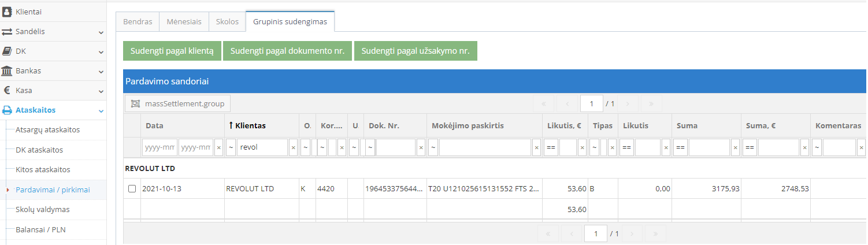Switch to the Skolos tab
Viewport: 868px width, 245px height.
click(x=227, y=21)
